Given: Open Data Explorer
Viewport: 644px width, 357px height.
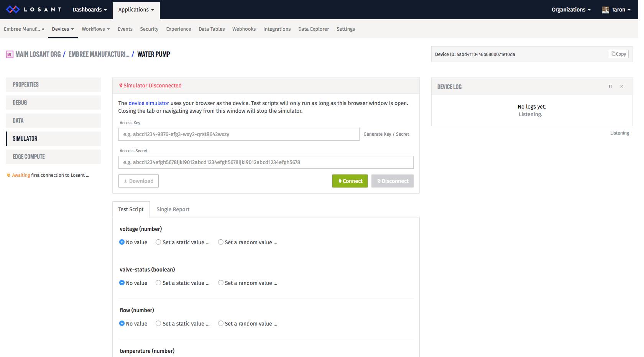Looking at the screenshot, I should [x=314, y=29].
